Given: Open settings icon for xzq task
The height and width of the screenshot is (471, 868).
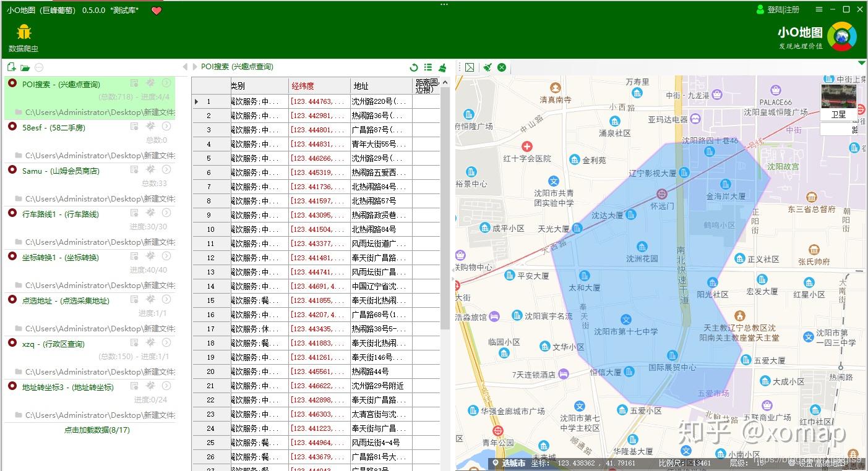Looking at the screenshot, I should (x=134, y=342).
